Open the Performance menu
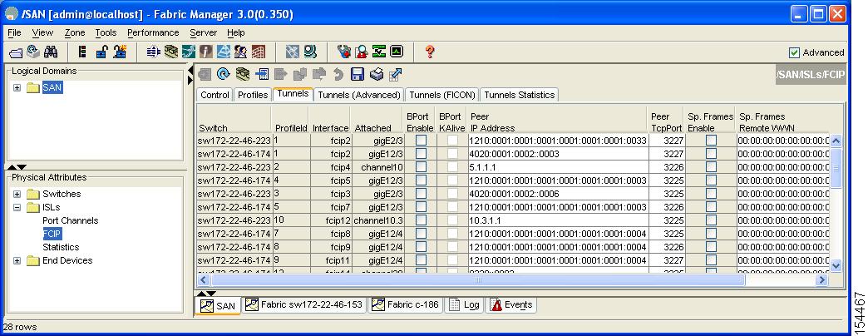868x336 pixels. tap(153, 32)
